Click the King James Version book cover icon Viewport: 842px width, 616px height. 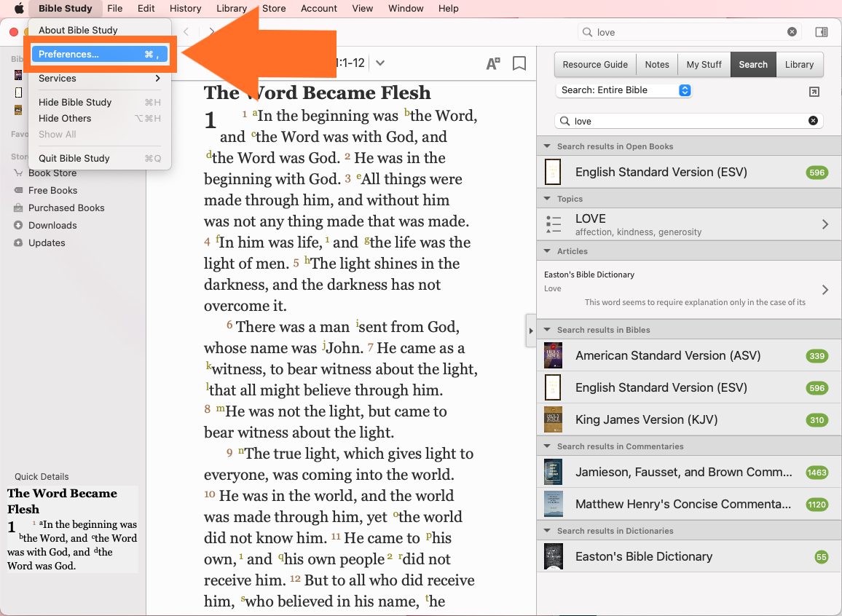553,419
